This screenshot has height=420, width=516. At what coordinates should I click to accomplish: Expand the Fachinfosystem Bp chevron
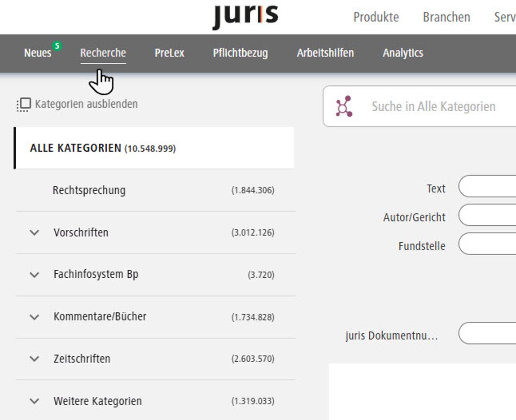[35, 275]
